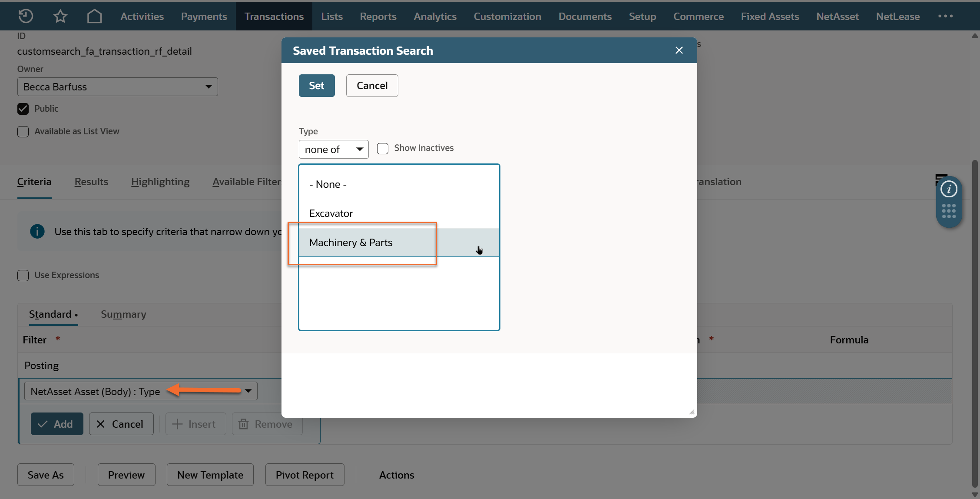Enable Available as List View
The height and width of the screenshot is (499, 980).
pos(23,131)
